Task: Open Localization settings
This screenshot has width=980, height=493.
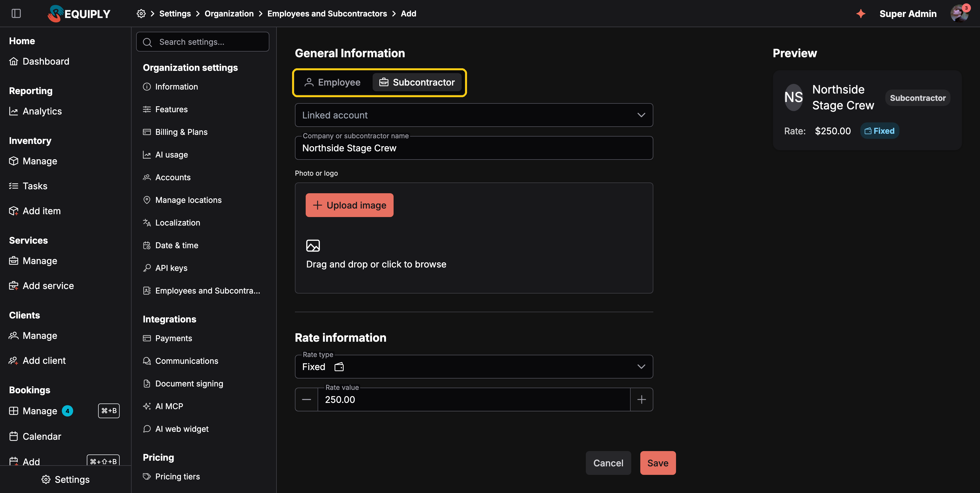Action: click(171, 223)
